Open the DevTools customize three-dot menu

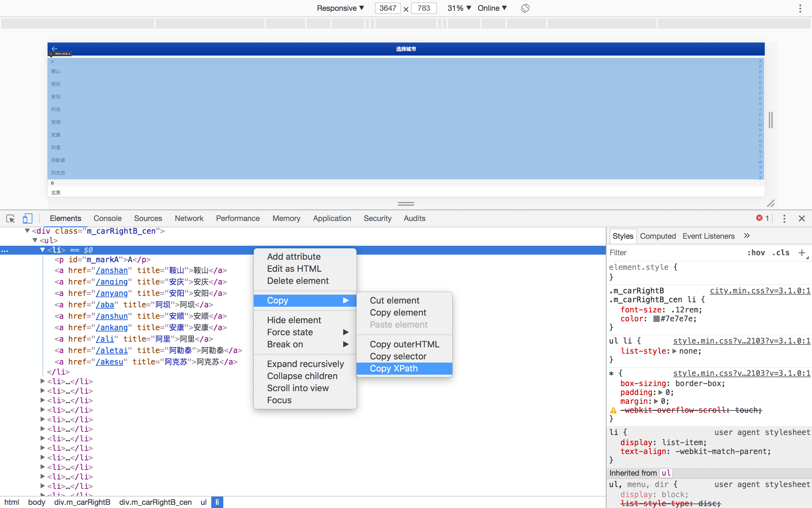(784, 218)
